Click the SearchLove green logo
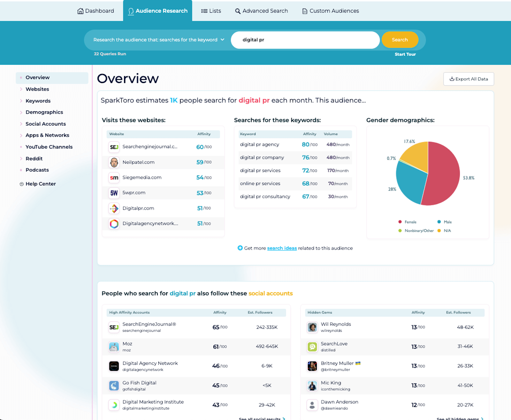 pos(312,347)
